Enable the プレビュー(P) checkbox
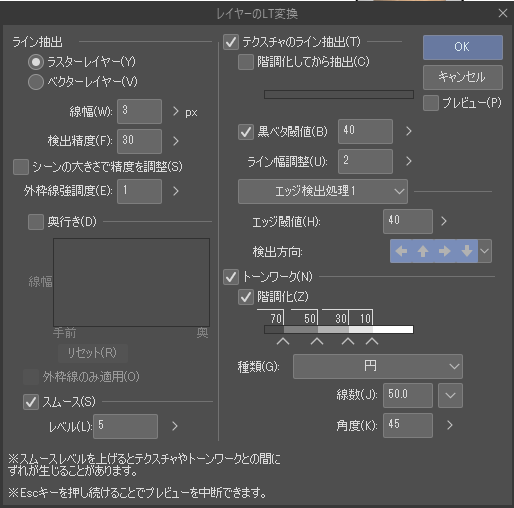The width and height of the screenshot is (514, 508). coord(431,103)
